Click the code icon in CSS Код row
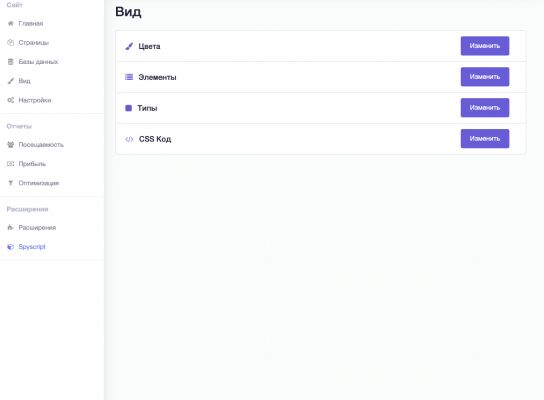The width and height of the screenshot is (544, 400). 129,139
